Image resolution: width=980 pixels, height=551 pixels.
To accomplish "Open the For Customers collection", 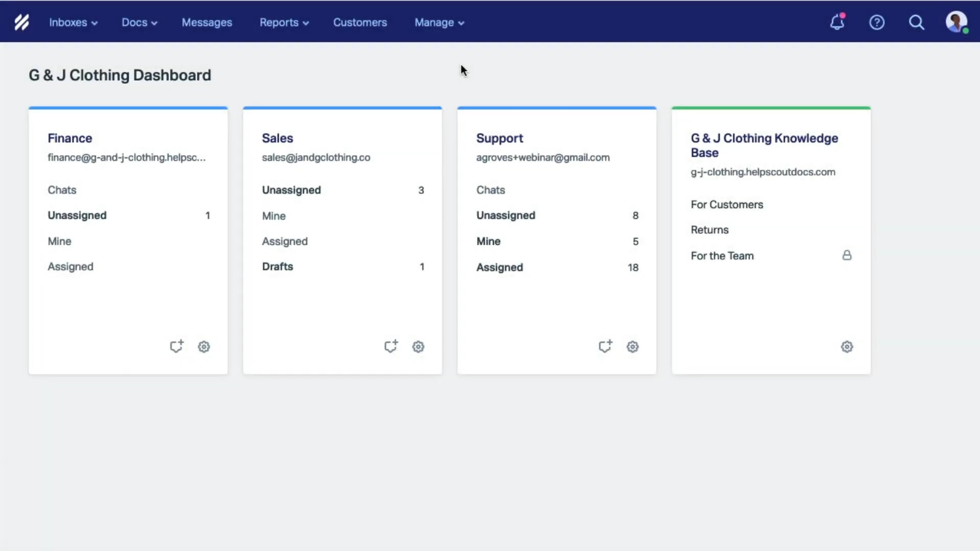I will 727,205.
